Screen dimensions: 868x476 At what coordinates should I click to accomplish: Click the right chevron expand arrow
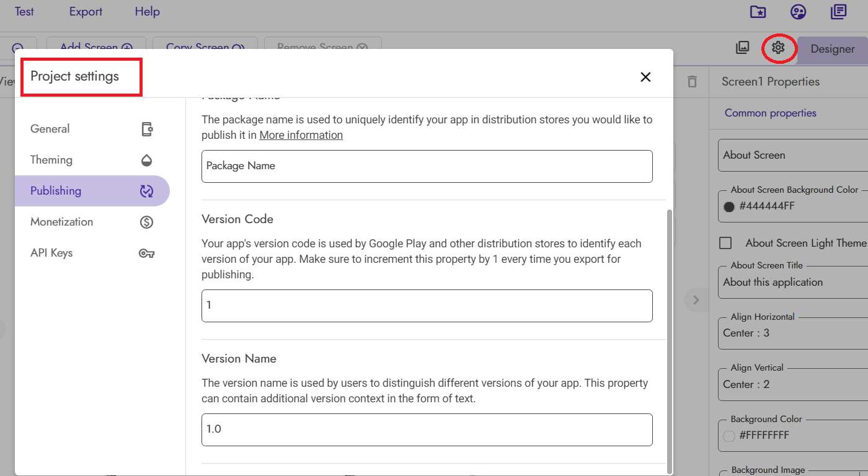tap(696, 300)
